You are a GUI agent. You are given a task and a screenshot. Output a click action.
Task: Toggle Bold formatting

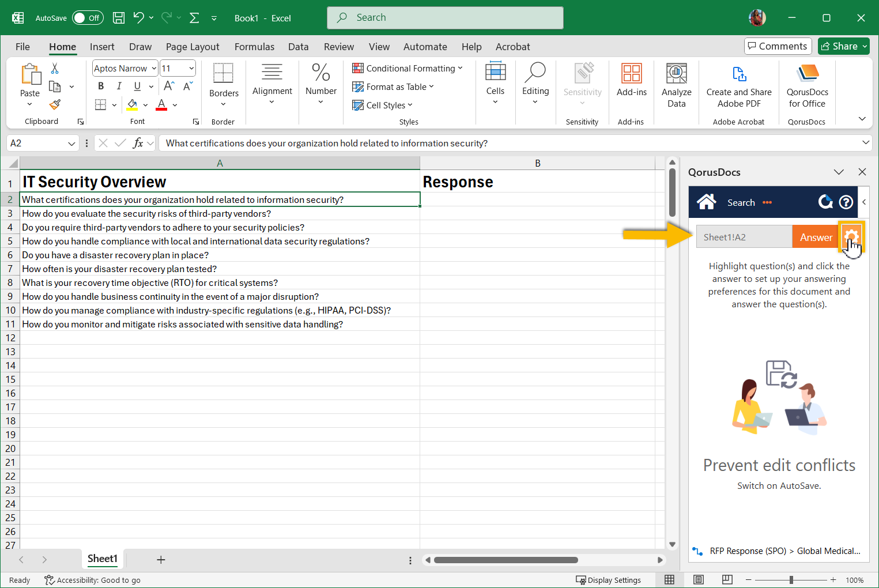[101, 86]
